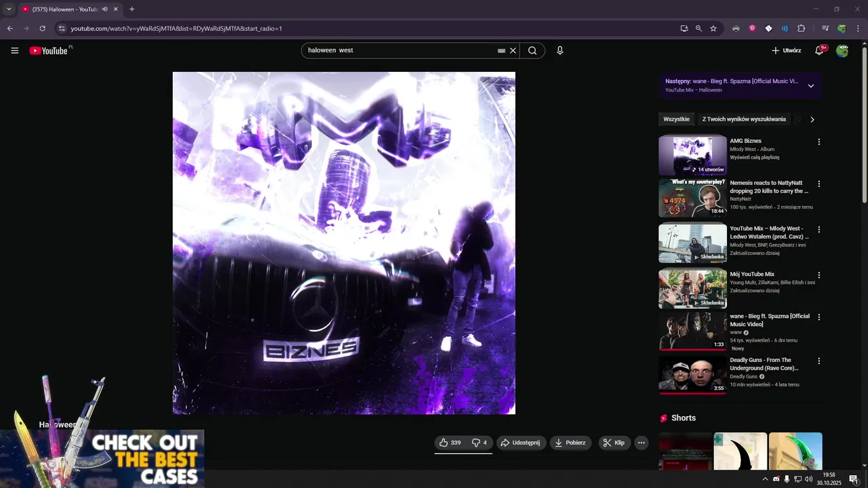Screen dimensions: 868x488
Task: Expand the Następny playlist panel chevron
Action: coord(810,86)
